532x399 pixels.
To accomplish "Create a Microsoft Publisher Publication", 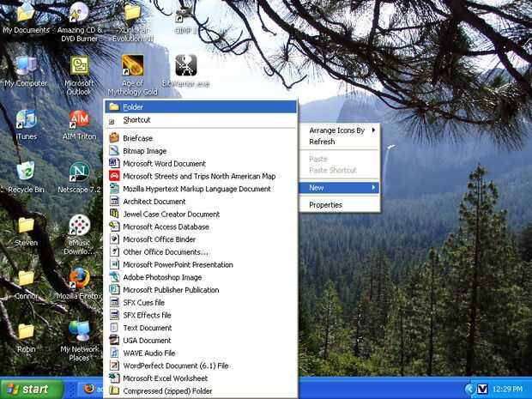I will (x=201, y=290).
